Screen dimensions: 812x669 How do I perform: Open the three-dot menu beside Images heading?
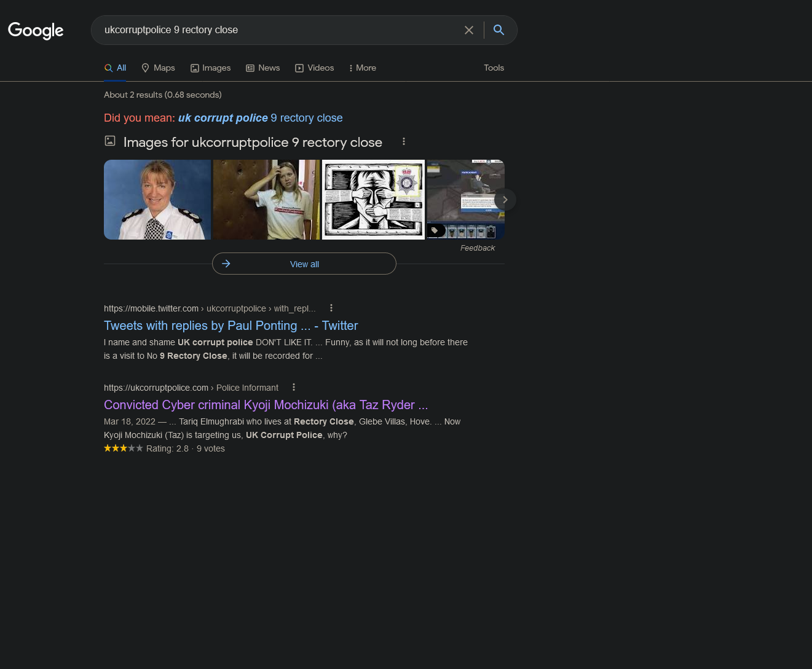click(x=404, y=142)
